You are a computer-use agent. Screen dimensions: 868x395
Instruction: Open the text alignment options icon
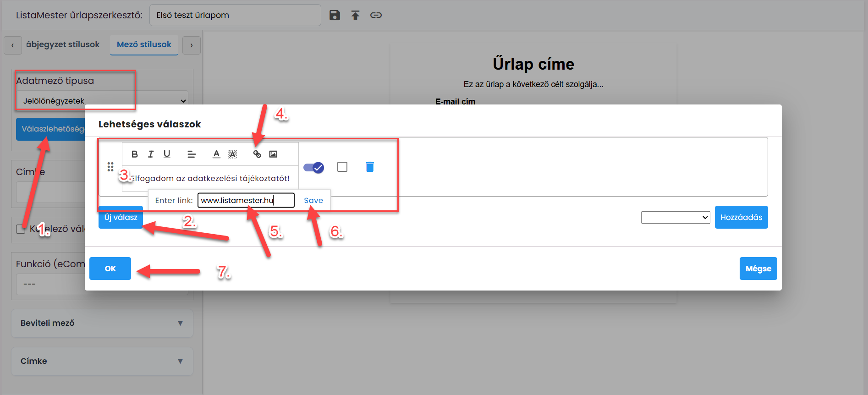click(x=192, y=154)
